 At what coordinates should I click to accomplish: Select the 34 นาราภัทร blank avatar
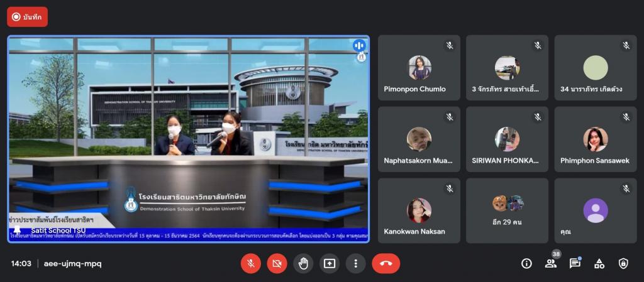[596, 68]
